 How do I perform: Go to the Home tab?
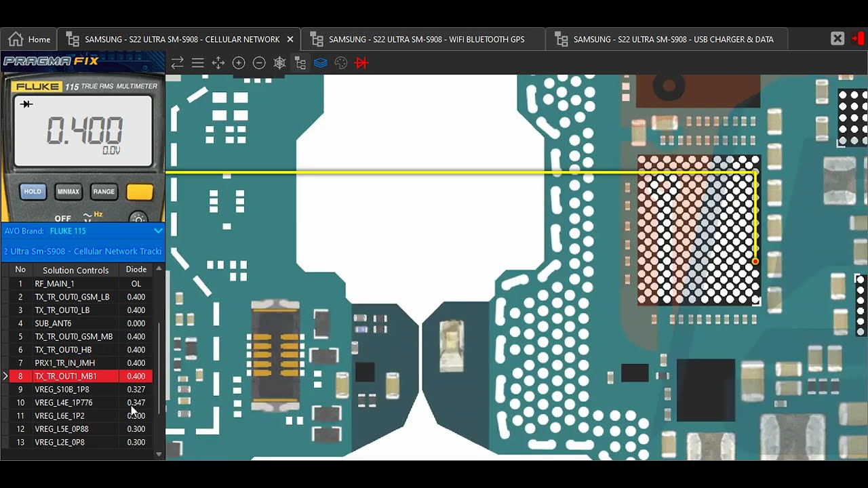click(x=29, y=39)
